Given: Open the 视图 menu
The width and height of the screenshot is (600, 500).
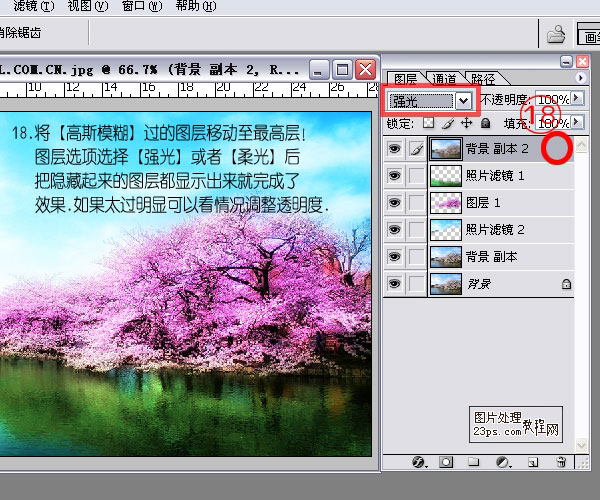Looking at the screenshot, I should tap(88, 6).
